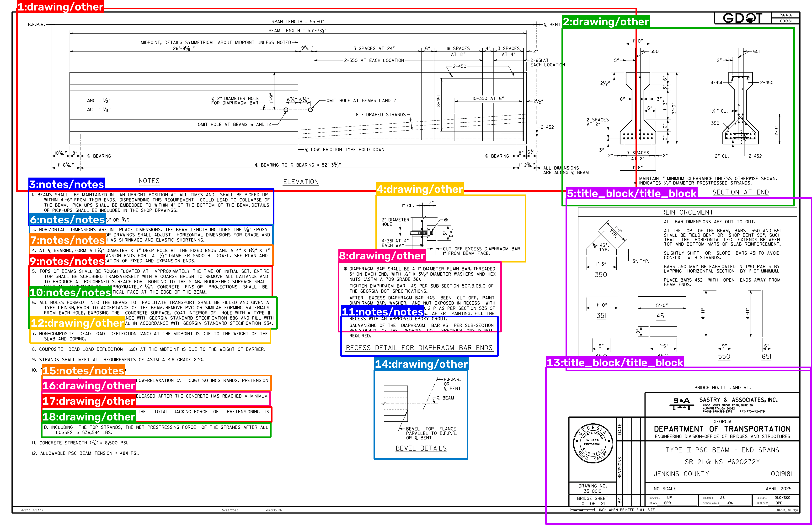812x525 pixels.
Task: Click 'ENGINEERING DIVISION-OFFICE OF BRIDGES AND STRUCTURES' line
Action: click(722, 436)
